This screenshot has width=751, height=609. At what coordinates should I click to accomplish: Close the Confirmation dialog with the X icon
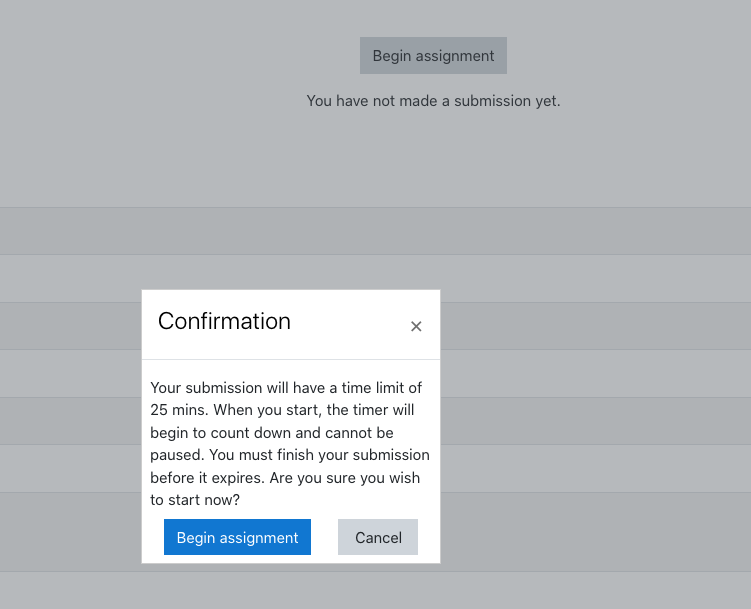click(416, 327)
